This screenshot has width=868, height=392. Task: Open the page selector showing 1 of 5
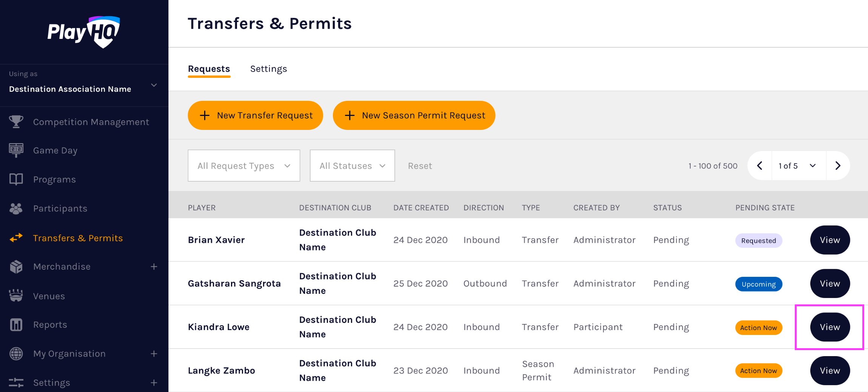(x=798, y=165)
